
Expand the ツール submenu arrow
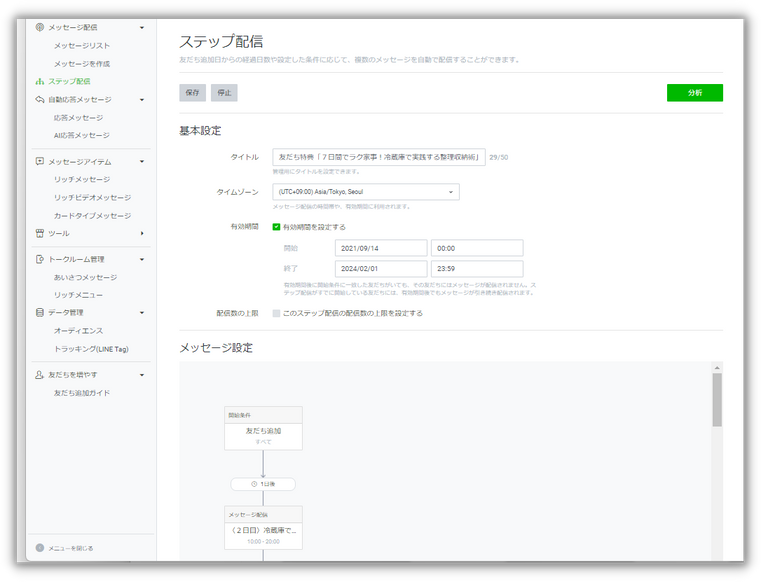coord(142,233)
